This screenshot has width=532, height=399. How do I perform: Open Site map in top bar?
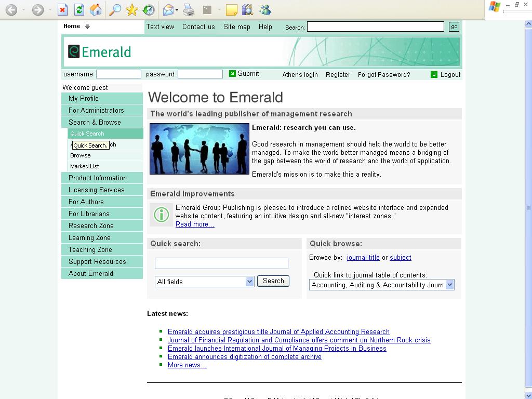point(237,27)
